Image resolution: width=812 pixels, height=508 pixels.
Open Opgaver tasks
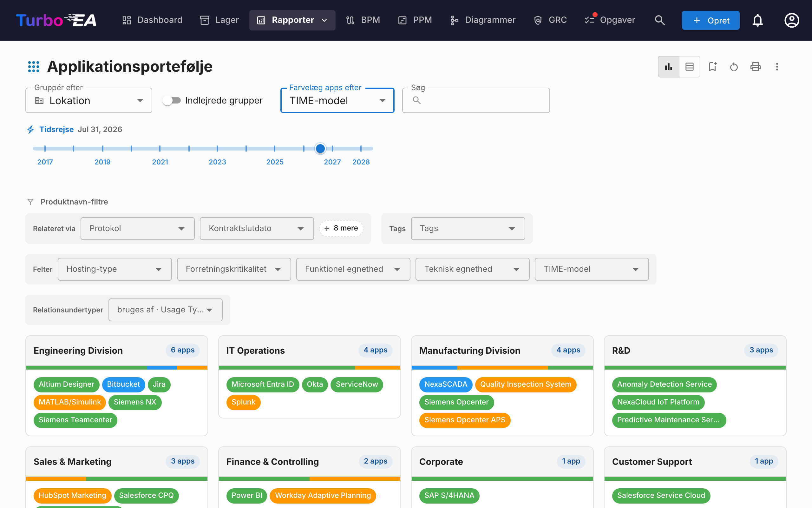610,20
